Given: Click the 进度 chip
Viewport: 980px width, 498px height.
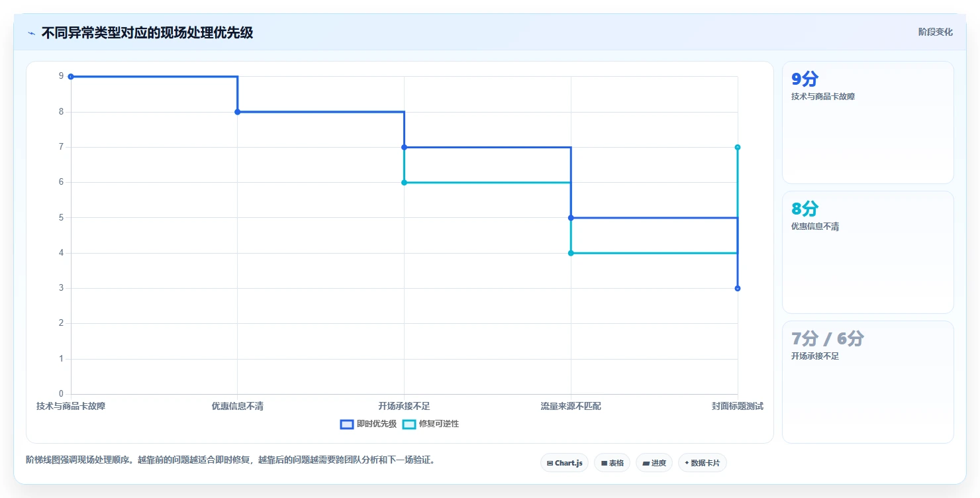Looking at the screenshot, I should tap(654, 463).
